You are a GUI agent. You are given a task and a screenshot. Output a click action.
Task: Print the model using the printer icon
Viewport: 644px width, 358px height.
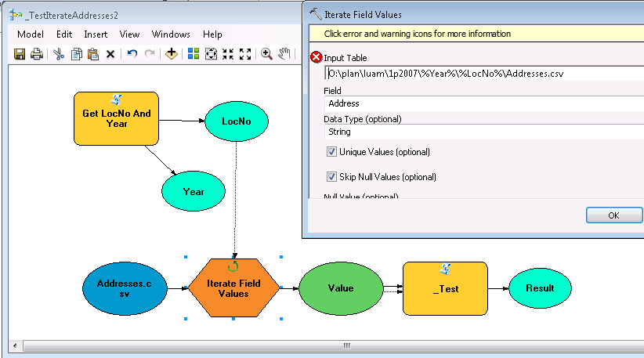pos(37,54)
